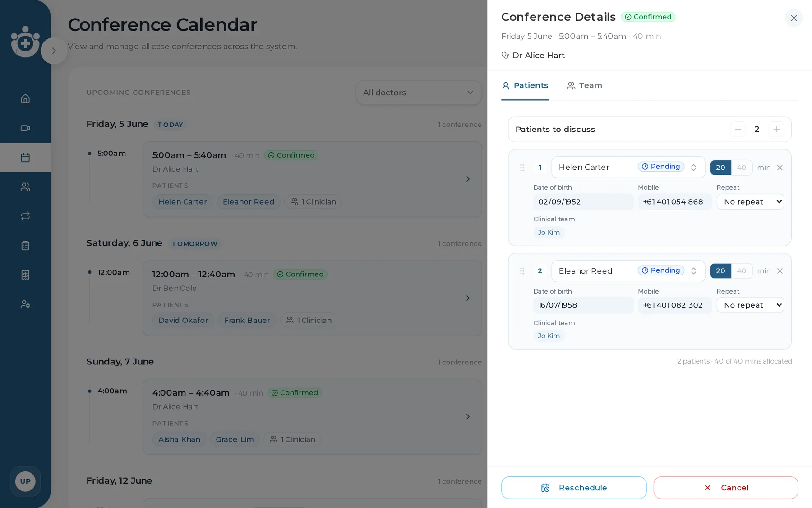Open Helen Carter patient selector
Screen dimensions: 812x508
coord(628,168)
